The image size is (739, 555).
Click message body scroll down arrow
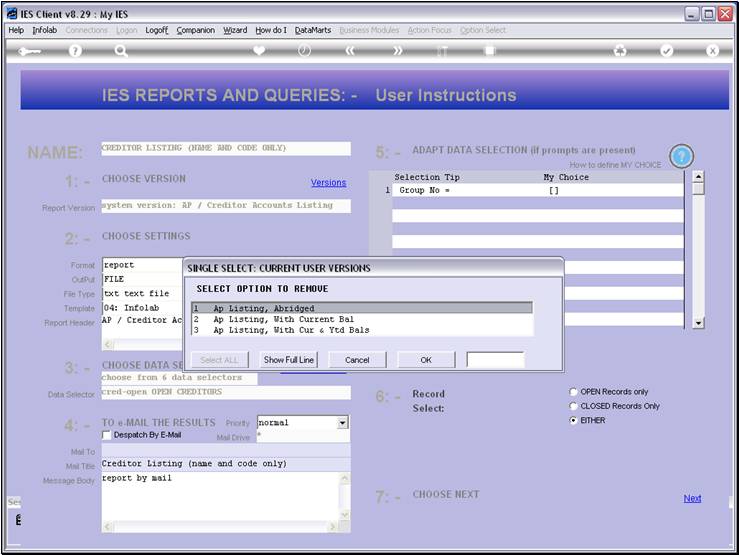(345, 515)
